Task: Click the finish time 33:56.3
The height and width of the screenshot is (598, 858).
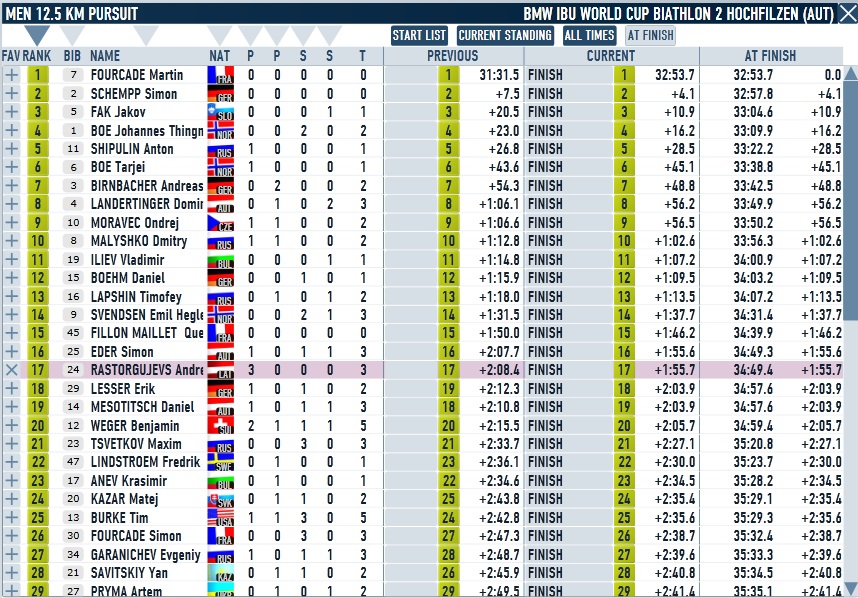Action: 753,241
